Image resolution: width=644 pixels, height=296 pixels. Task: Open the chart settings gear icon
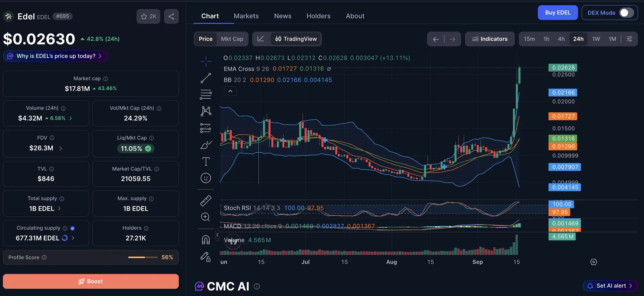593,262
